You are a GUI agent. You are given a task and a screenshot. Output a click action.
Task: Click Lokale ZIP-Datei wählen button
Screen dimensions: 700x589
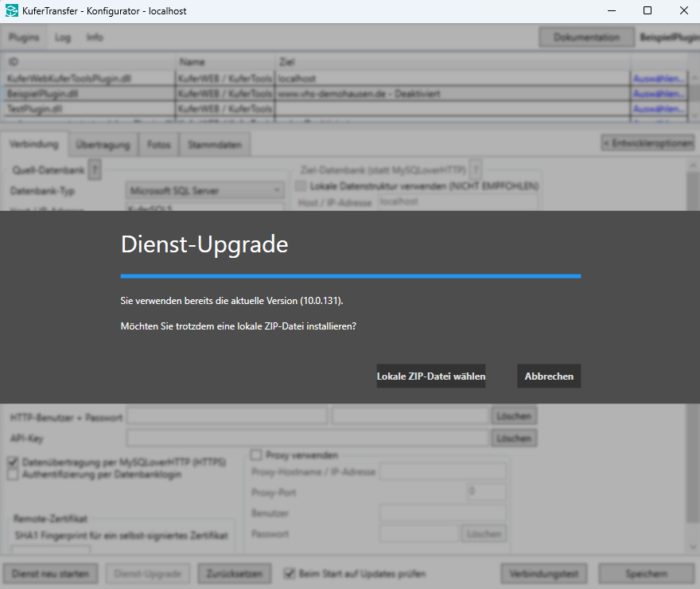431,376
